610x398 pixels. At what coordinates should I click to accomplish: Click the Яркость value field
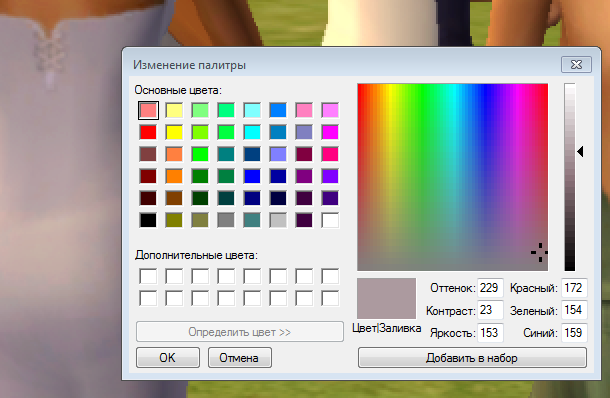click(x=490, y=333)
